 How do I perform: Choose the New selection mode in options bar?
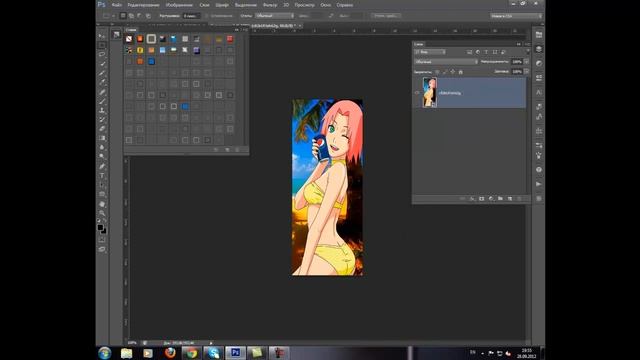click(123, 16)
